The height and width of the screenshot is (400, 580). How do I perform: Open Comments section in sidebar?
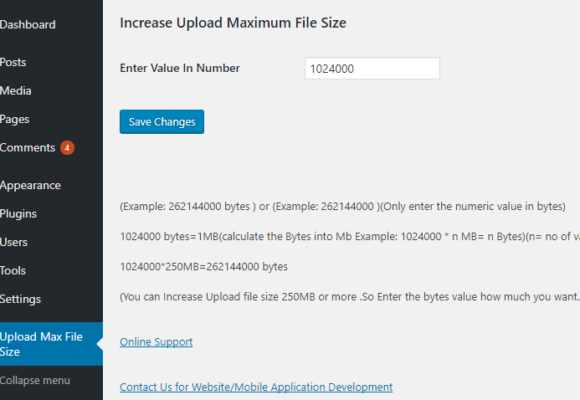coord(27,148)
